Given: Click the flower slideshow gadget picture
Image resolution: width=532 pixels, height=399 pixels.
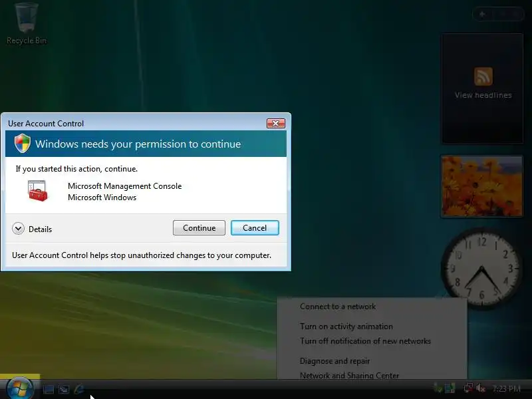Looking at the screenshot, I should [481, 186].
